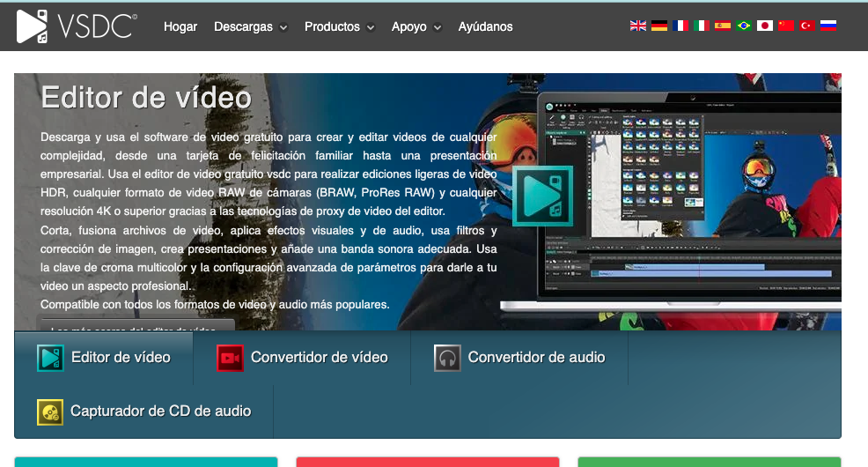Click the Editor de vídeo banner heading
868x467 pixels.
(146, 98)
